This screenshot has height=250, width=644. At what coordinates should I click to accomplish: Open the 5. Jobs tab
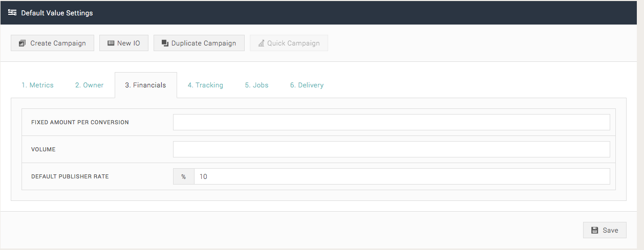click(256, 85)
